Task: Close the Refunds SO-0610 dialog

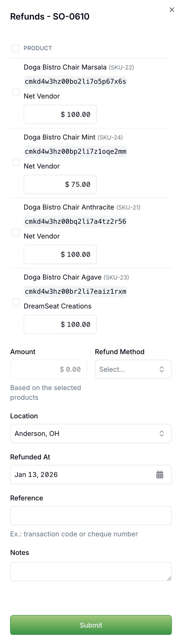Action: coord(172,10)
